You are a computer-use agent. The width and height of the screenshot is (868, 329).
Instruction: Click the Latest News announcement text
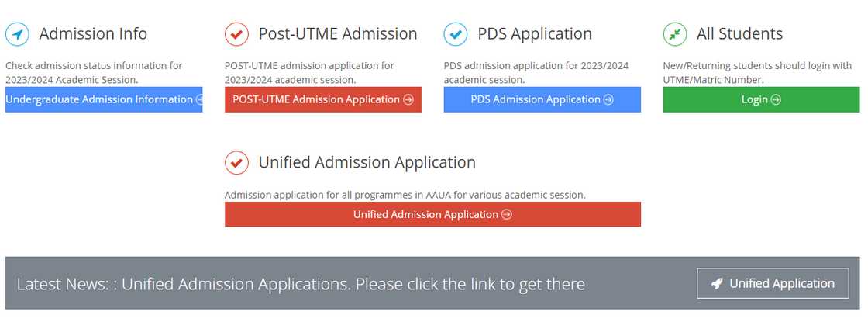pos(301,284)
